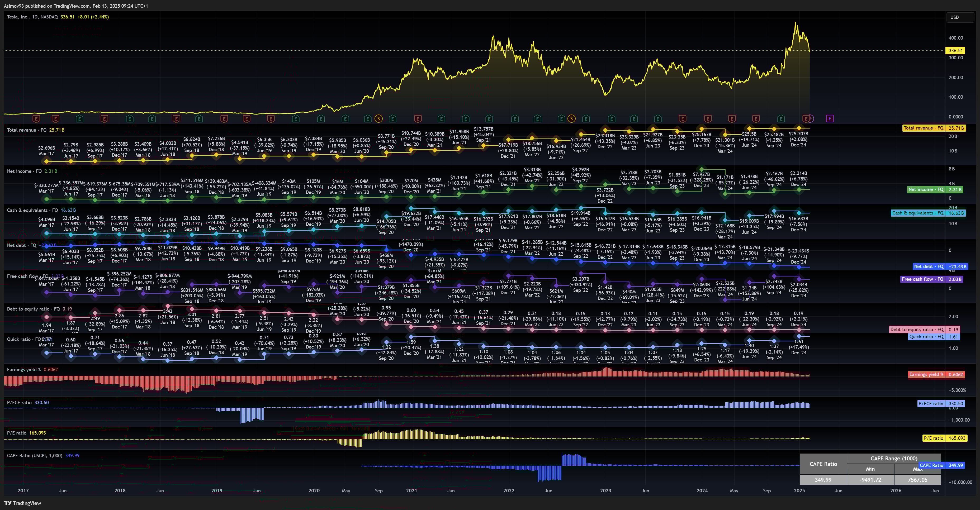Screen dimensions: 980x510
Task: Click the P/FCF ratio 330.50 scale label
Action: [x=941, y=403]
